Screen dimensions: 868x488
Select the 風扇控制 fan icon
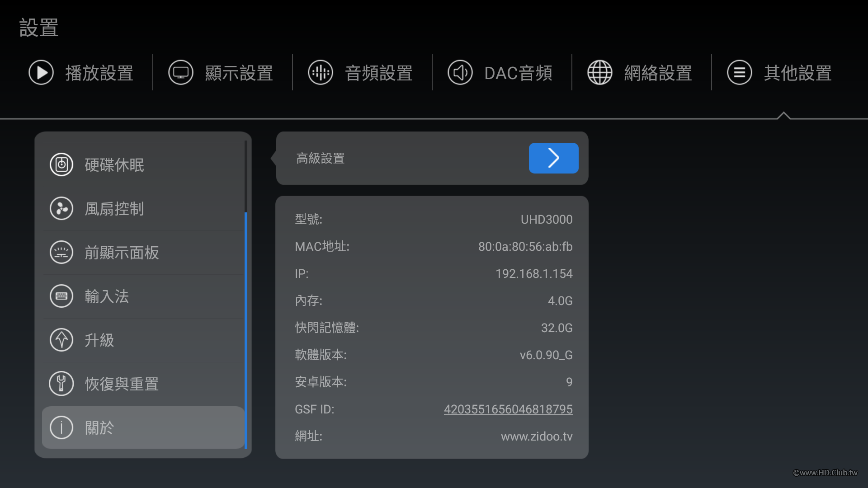pyautogui.click(x=61, y=209)
